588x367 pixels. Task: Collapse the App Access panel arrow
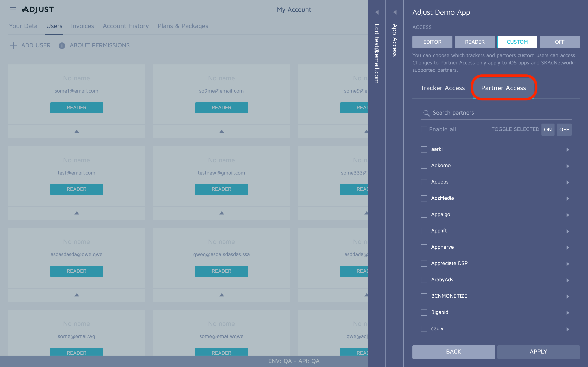[x=395, y=12]
